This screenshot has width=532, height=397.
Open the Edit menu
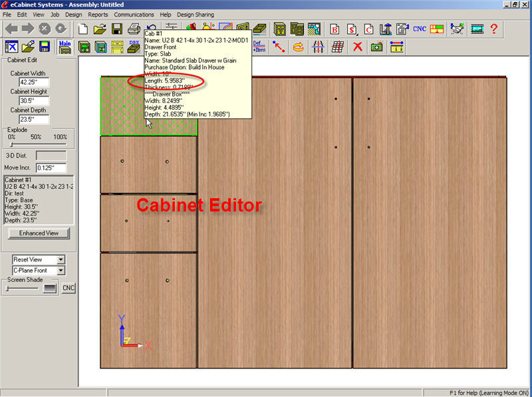tap(22, 15)
